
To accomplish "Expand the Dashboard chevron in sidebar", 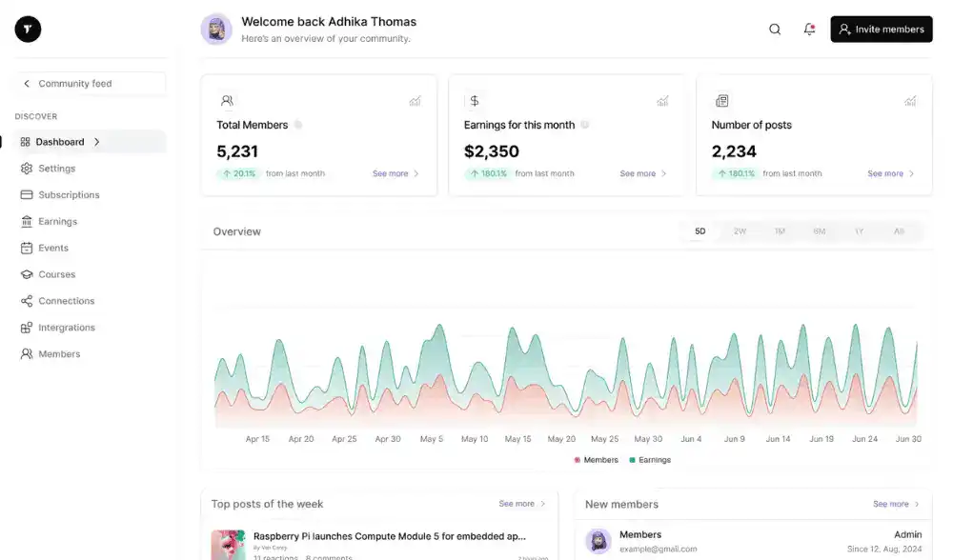I will [97, 142].
